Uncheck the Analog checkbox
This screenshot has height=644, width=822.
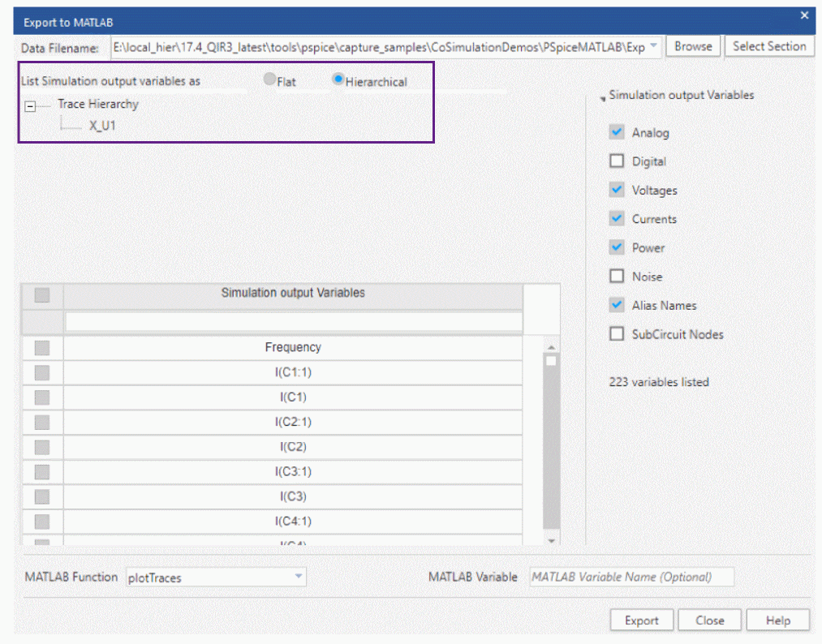617,132
